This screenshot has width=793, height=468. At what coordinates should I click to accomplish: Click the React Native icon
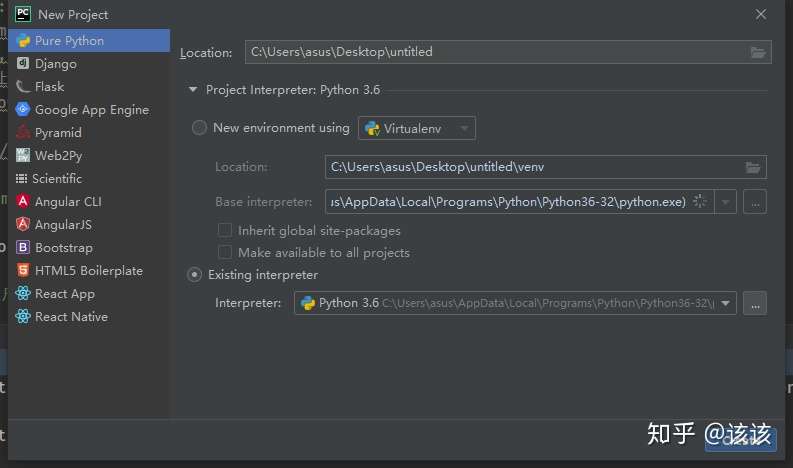(x=24, y=317)
